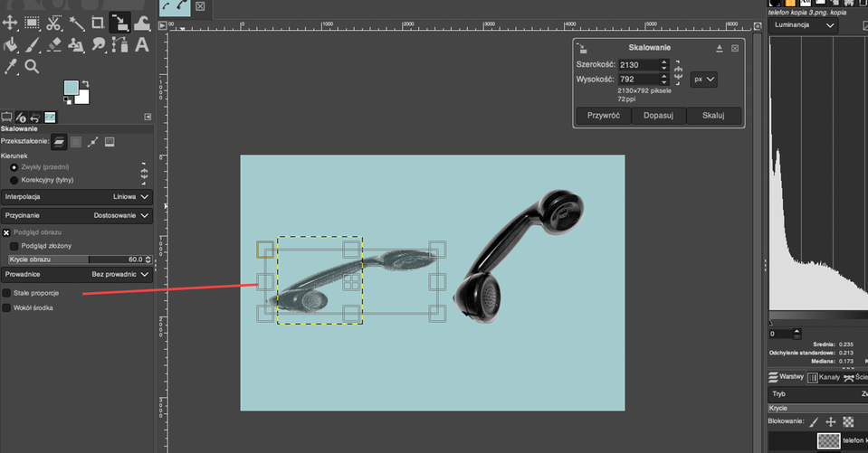Pick the Scissors Select tool
The height and width of the screenshot is (453, 868).
pos(54,22)
